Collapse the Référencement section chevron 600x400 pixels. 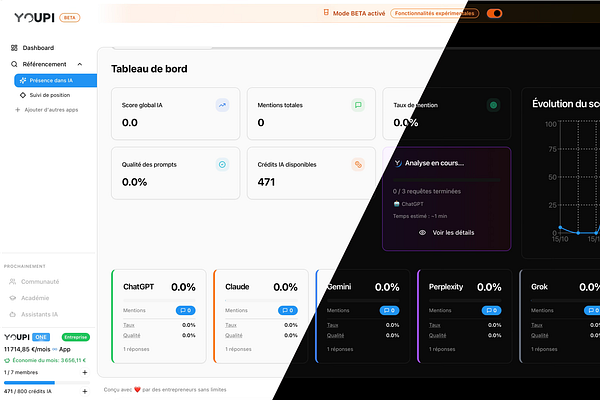click(80, 64)
